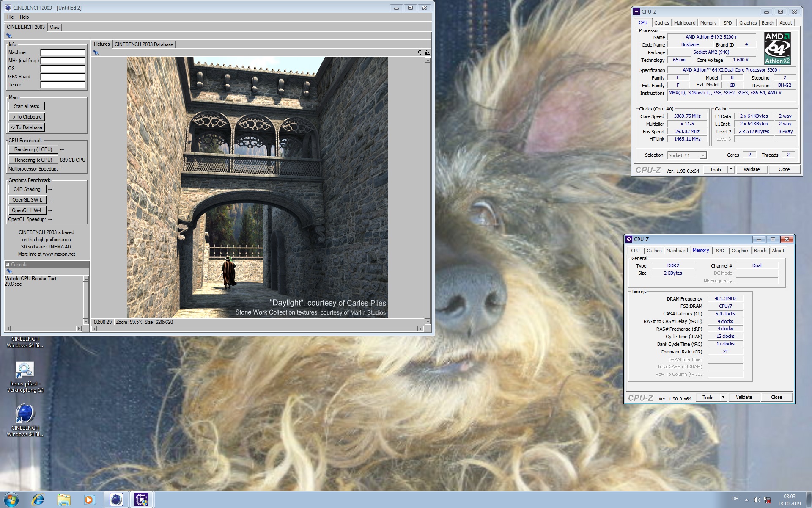
Task: Select the Pictures tab
Action: (x=101, y=44)
